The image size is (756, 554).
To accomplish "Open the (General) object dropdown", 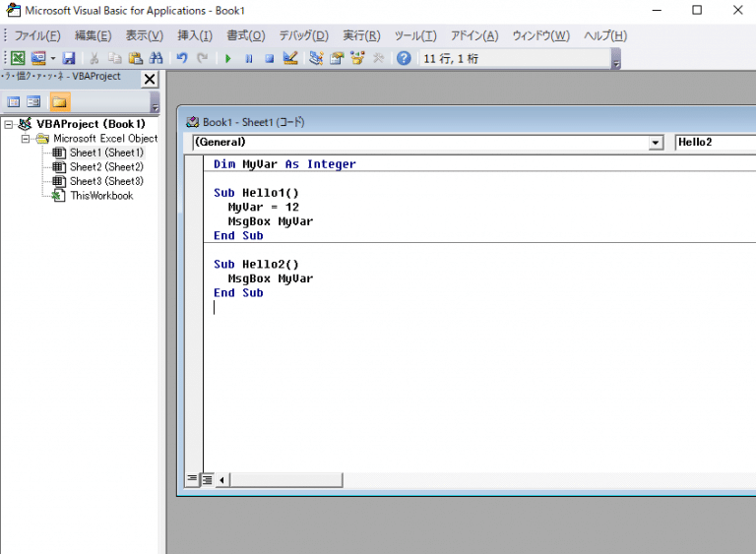I will [x=656, y=143].
